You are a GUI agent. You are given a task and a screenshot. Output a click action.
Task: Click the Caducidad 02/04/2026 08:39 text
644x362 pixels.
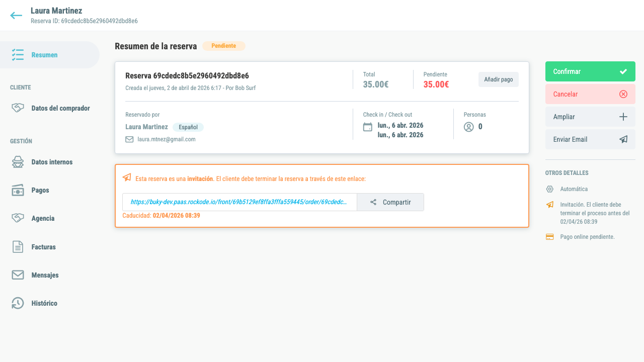(x=162, y=215)
